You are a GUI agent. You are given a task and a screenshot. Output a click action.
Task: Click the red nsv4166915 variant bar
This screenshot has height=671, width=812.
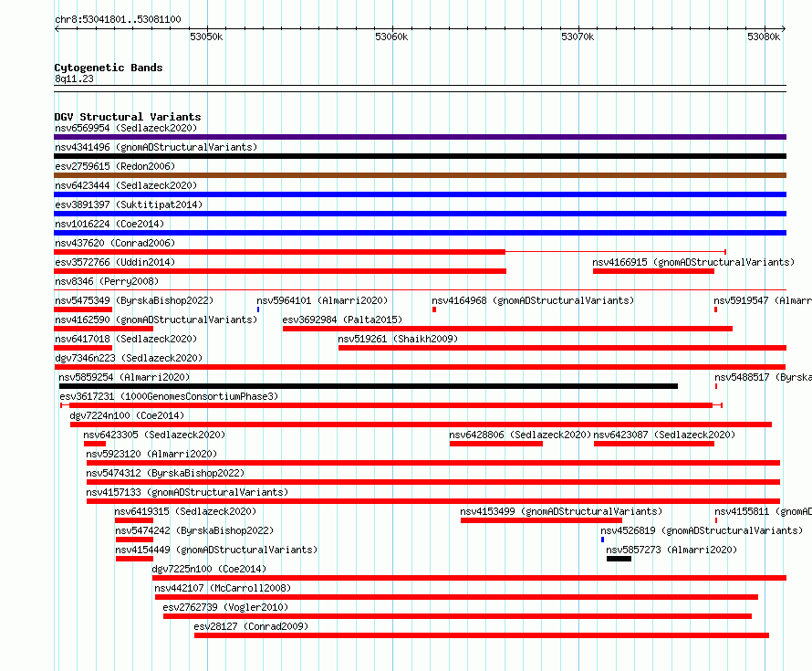653,271
